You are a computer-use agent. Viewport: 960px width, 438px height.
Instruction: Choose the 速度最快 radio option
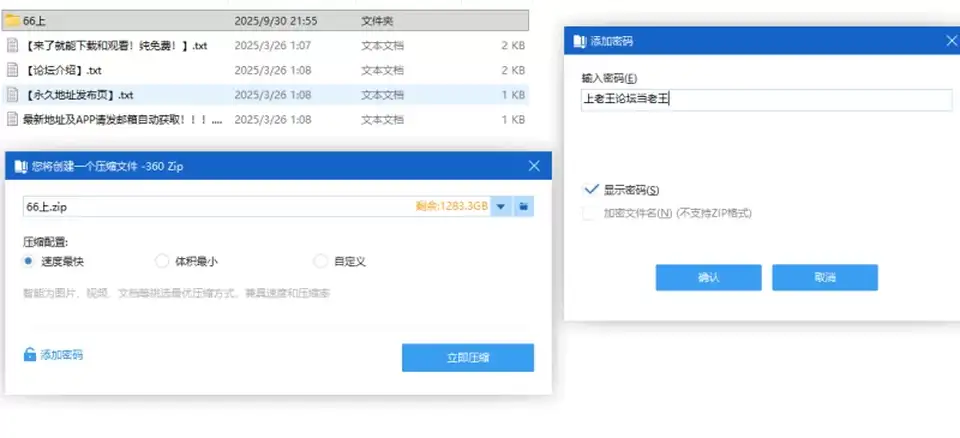tap(28, 262)
